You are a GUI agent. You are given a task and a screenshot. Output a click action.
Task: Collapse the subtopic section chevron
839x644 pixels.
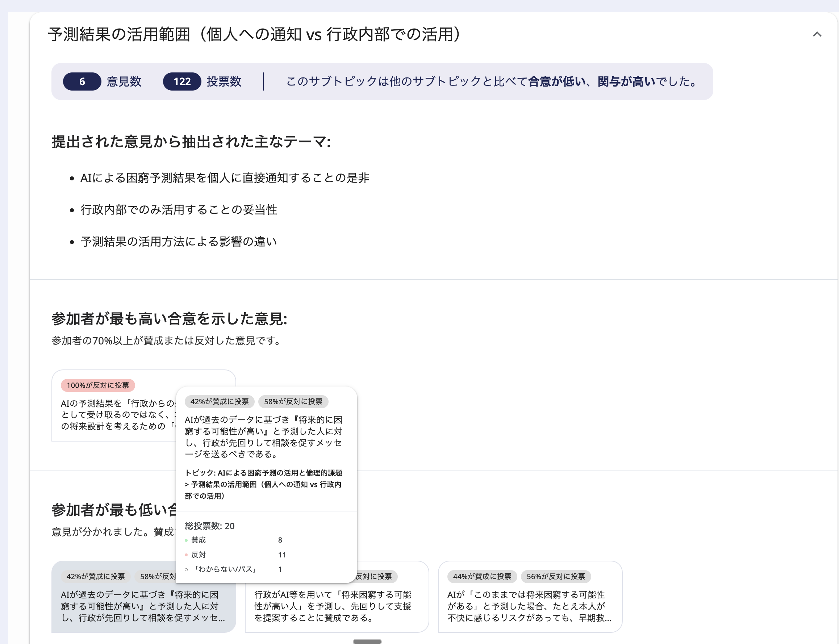pyautogui.click(x=817, y=34)
